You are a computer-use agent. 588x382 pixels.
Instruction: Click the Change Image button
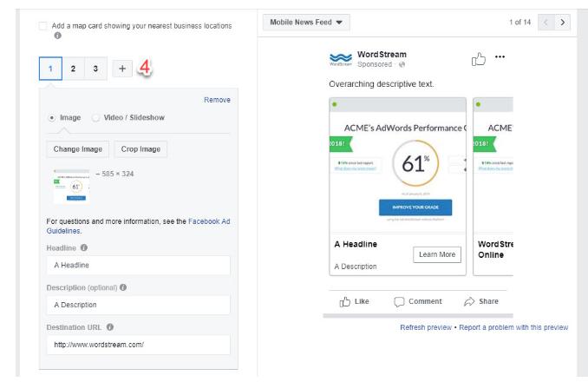click(78, 149)
